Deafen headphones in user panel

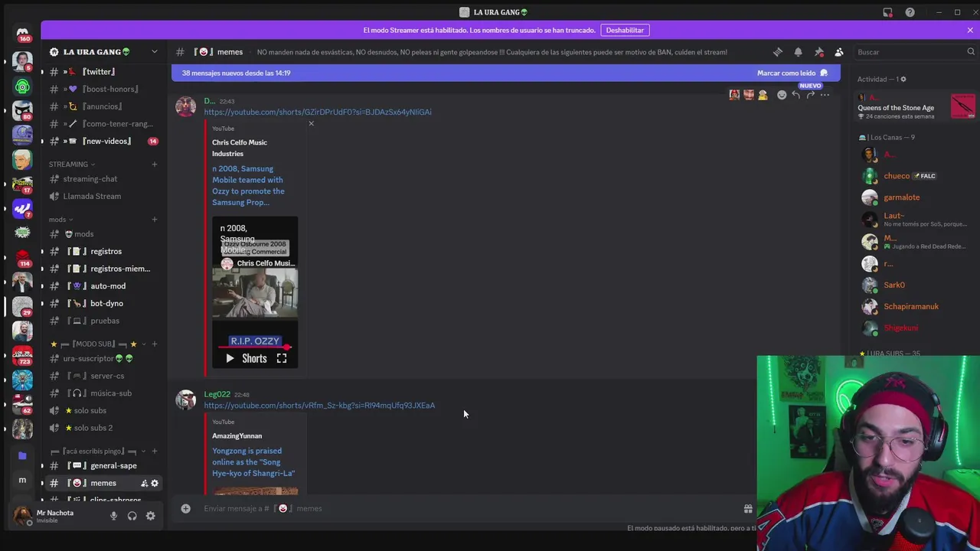point(132,516)
